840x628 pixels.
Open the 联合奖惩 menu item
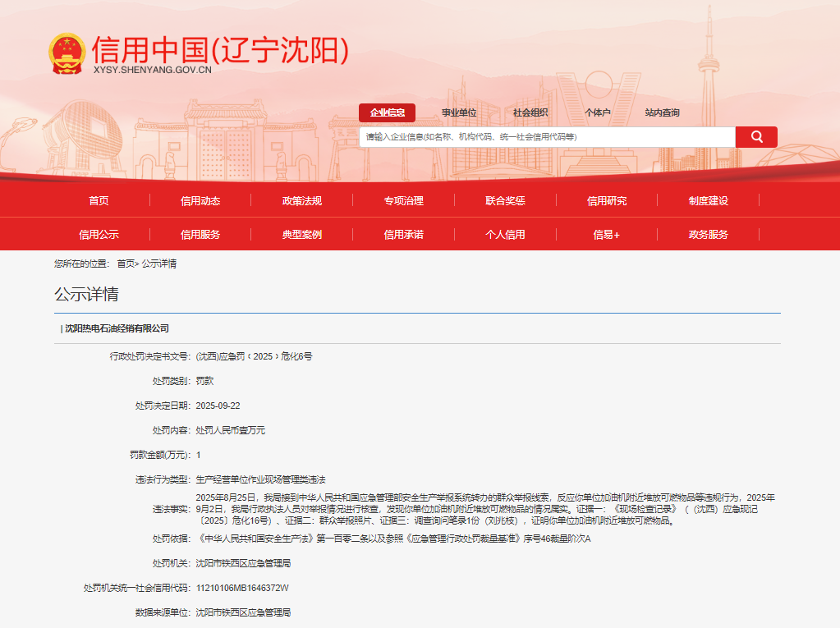click(x=505, y=201)
